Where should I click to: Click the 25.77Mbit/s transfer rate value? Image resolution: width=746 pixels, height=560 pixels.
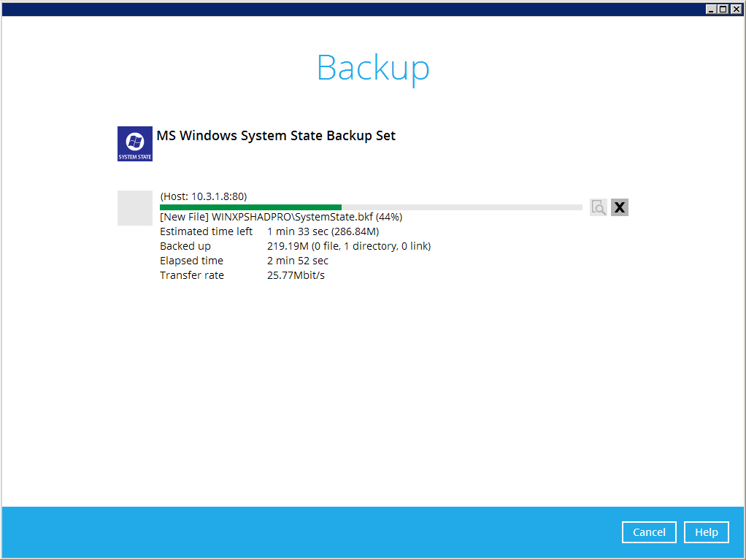[296, 275]
